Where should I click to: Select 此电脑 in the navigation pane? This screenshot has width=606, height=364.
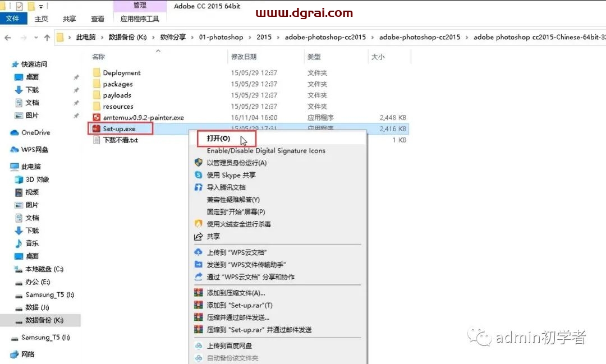(31, 167)
